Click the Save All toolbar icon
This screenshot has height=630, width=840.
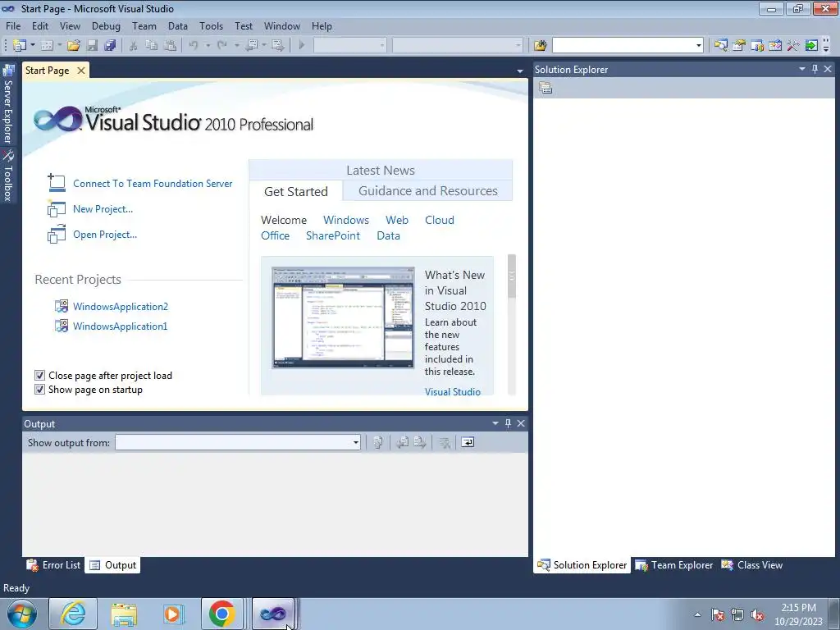tap(111, 46)
